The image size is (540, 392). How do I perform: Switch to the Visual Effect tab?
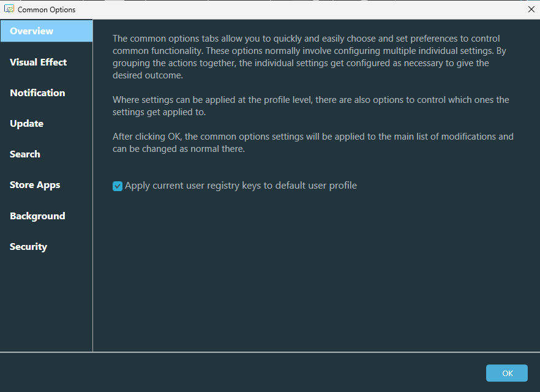[38, 62]
